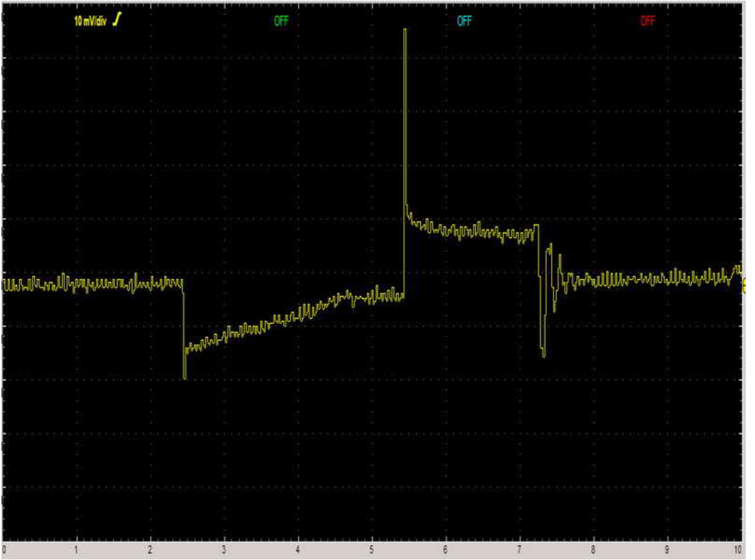Toggle the cyan channel OFF indicator
The width and height of the screenshot is (755, 560).
pyautogui.click(x=464, y=21)
